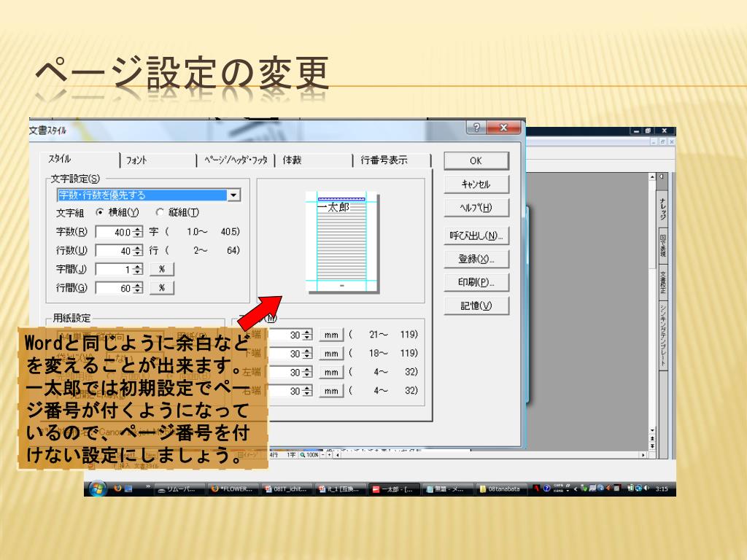Image resolution: width=747 pixels, height=560 pixels.
Task: Click the 記憶(V) button
Action: tap(476, 306)
